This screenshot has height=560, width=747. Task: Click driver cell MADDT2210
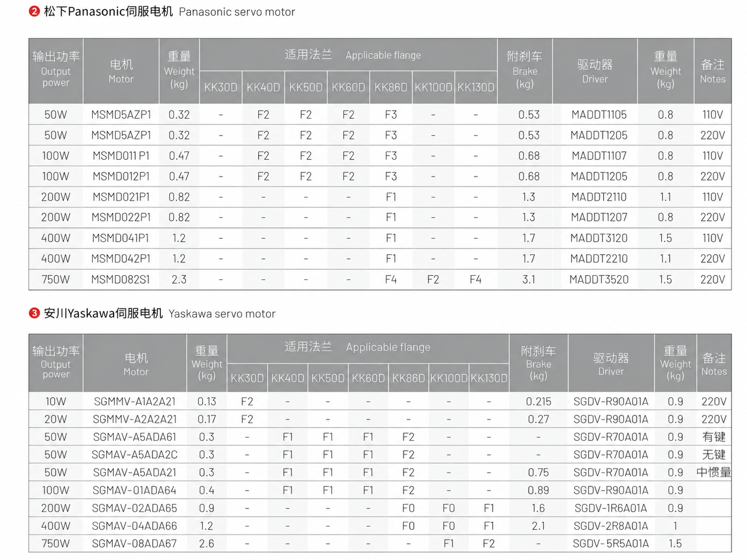(x=599, y=259)
